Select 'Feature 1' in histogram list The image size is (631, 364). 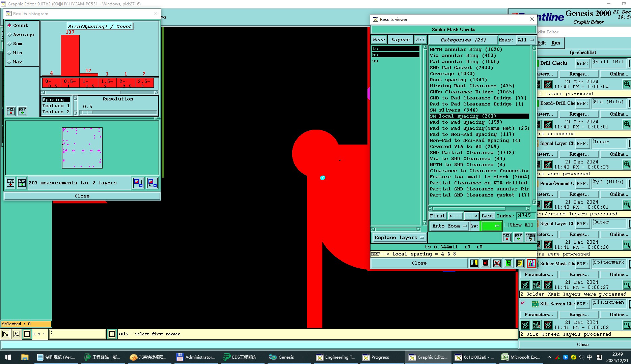coord(56,105)
